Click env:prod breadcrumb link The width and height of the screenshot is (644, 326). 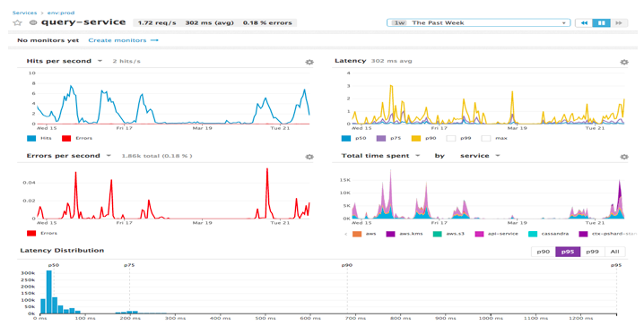click(61, 13)
